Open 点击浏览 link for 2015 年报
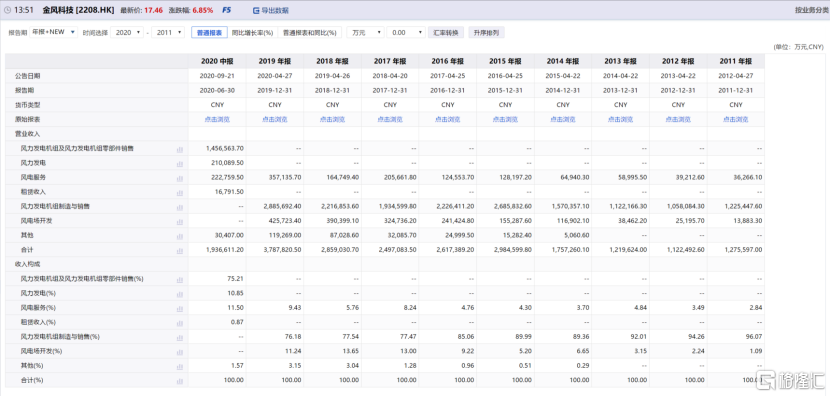This screenshot has height=397, width=831. [x=506, y=120]
